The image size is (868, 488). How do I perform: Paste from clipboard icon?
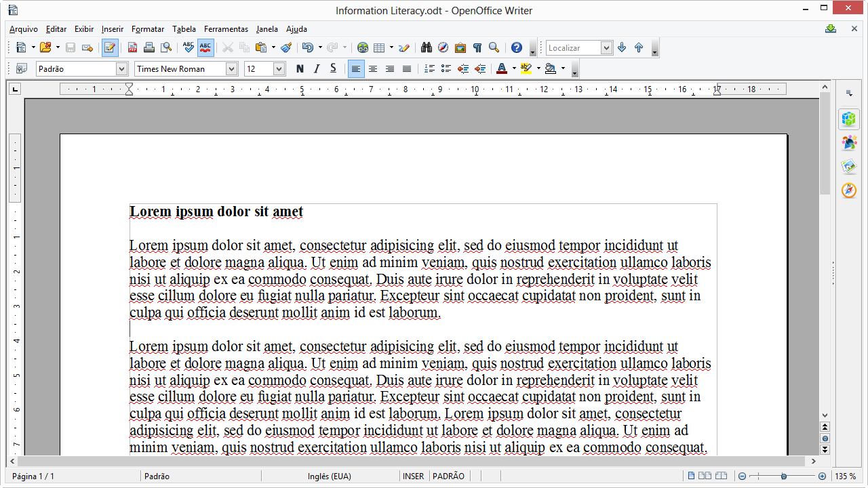click(x=261, y=47)
